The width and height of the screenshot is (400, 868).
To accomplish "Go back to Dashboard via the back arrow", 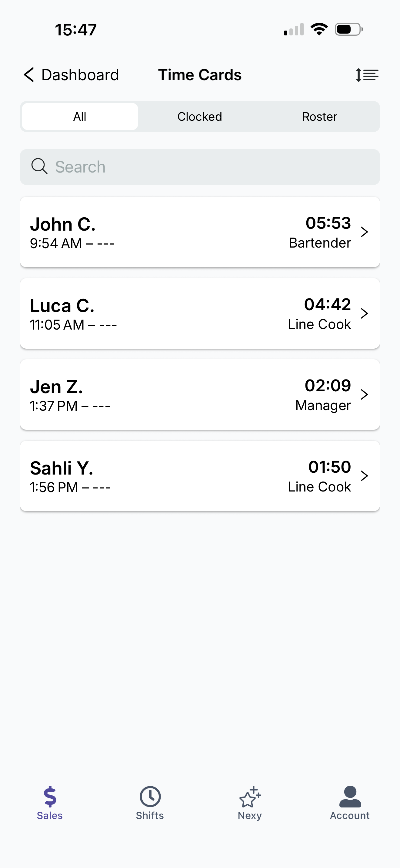I will pyautogui.click(x=29, y=75).
